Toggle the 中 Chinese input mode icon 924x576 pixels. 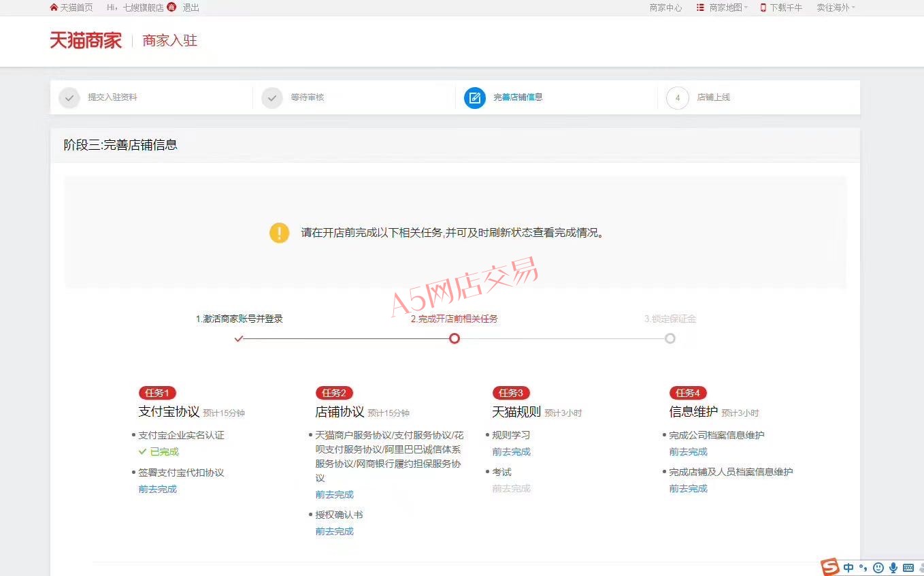pos(848,568)
